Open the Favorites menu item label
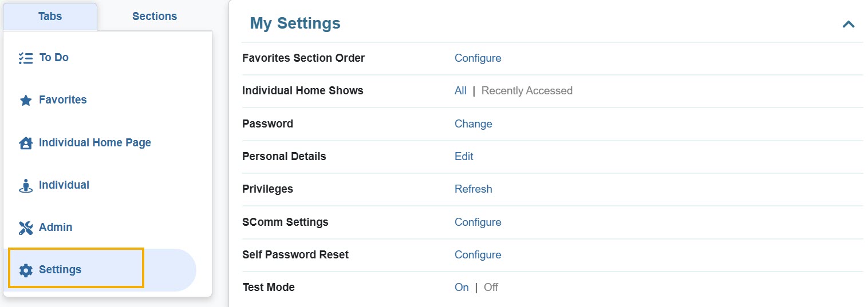Screen dimensions: 868x307 (63, 100)
